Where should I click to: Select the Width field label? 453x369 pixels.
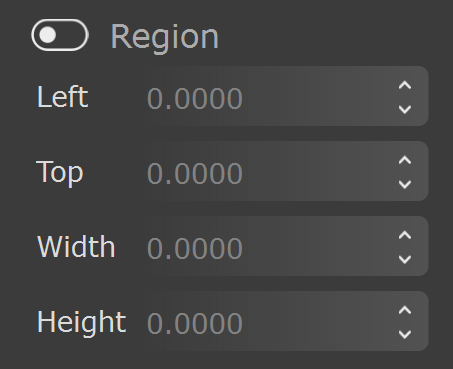(76, 247)
